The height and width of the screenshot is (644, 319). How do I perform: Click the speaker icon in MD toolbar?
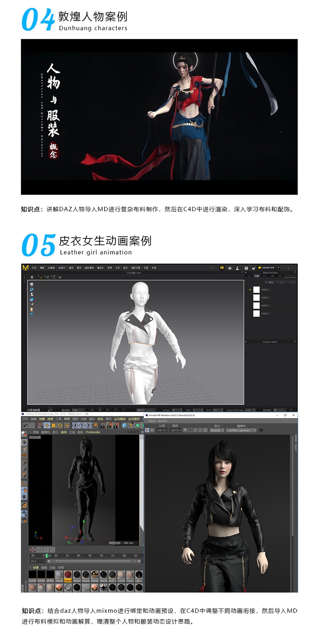(230, 268)
